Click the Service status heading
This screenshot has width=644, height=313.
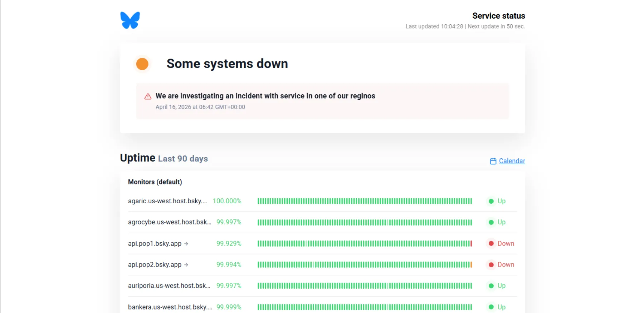pos(499,16)
